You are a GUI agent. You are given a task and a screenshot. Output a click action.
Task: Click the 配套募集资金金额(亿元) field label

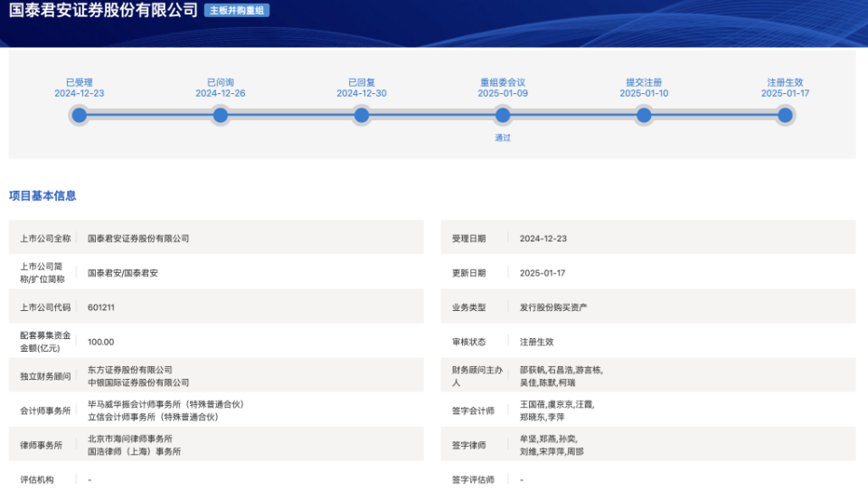click(45, 342)
